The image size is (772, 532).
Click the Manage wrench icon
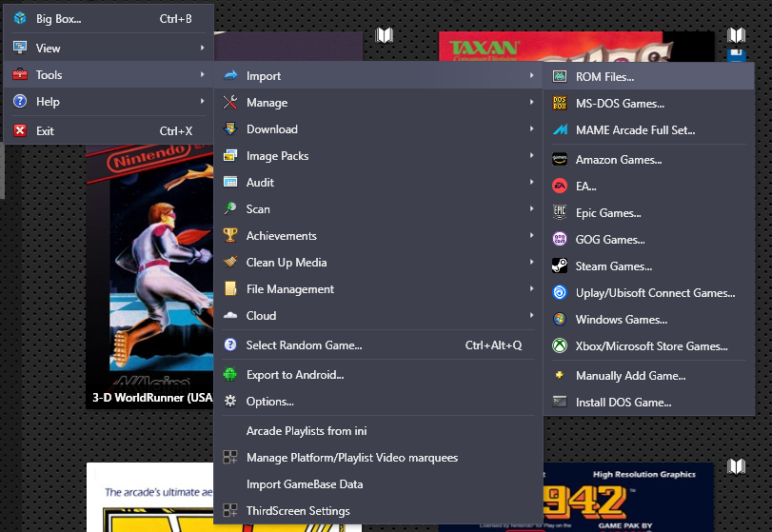tap(230, 102)
